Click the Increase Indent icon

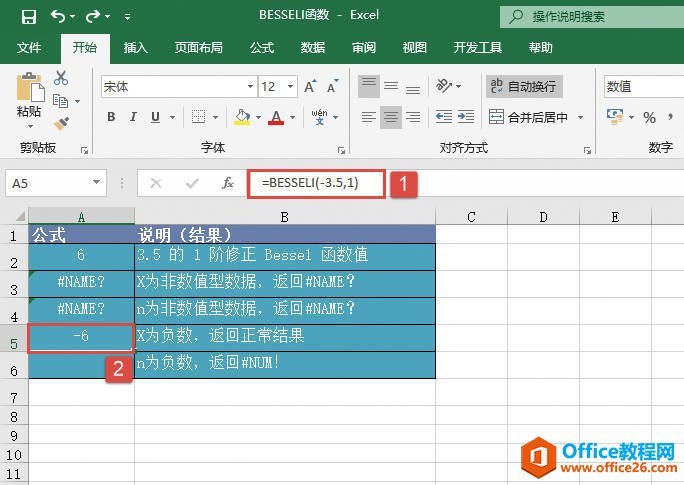coord(466,117)
